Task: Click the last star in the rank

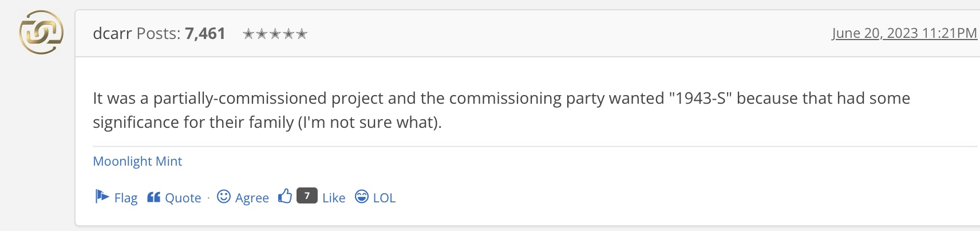Action: click(x=302, y=34)
